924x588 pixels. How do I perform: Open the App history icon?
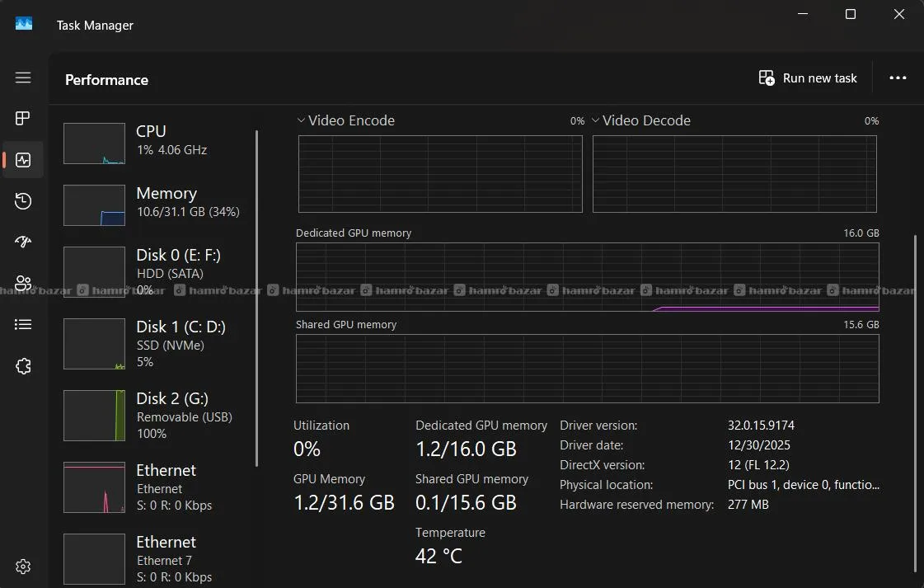click(23, 201)
